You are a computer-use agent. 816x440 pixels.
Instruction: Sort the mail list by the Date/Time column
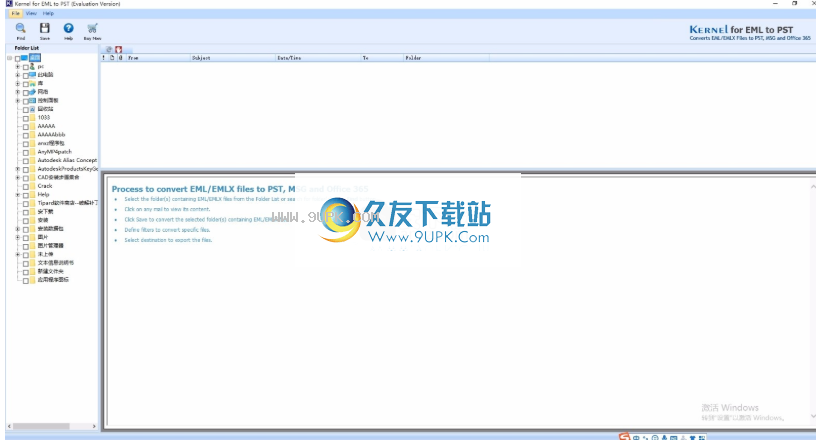click(x=318, y=58)
